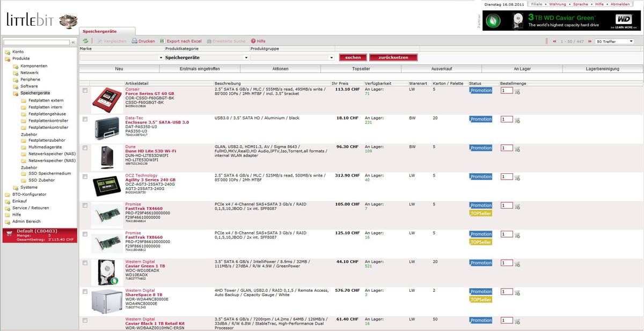The width and height of the screenshot is (644, 331).
Task: Collapse the sidebar with the double-chevron icon
Action: point(73,42)
